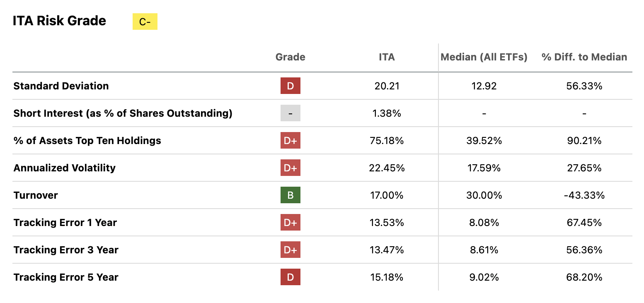644x303 pixels.
Task: Click the Short Interest gray dash badge
Action: [x=290, y=113]
